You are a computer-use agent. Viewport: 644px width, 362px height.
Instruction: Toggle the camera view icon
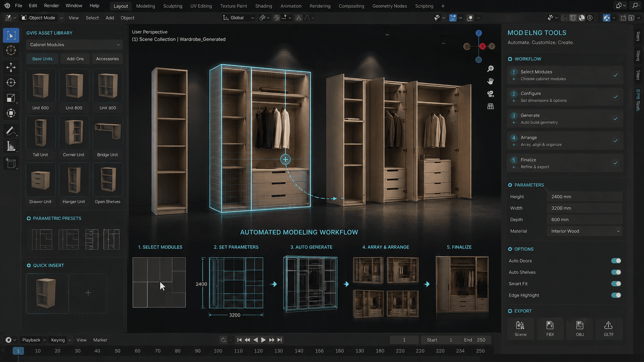[490, 94]
